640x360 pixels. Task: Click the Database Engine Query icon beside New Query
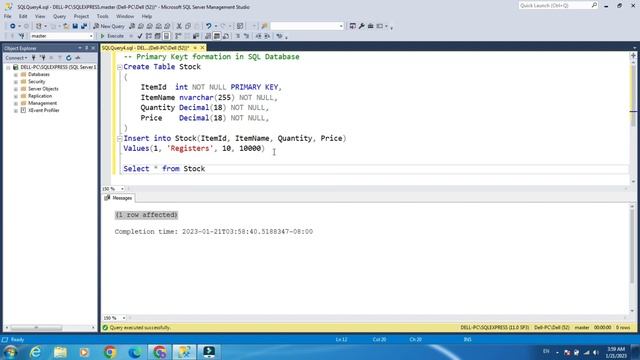pos(132,26)
